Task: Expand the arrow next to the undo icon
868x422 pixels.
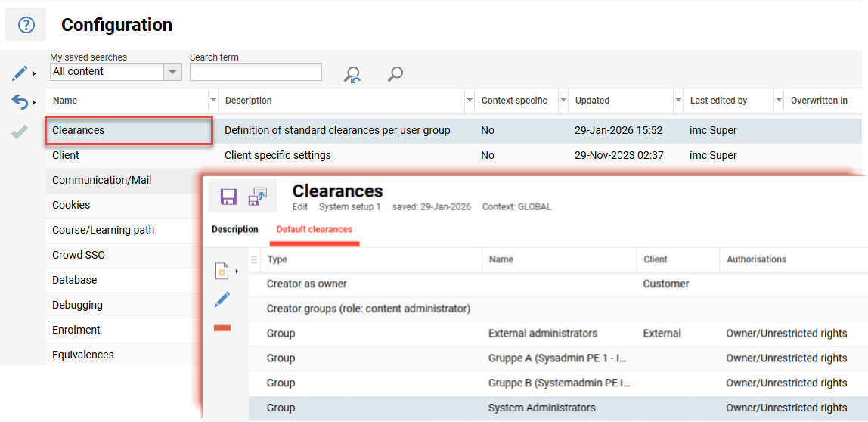Action: coord(34,102)
